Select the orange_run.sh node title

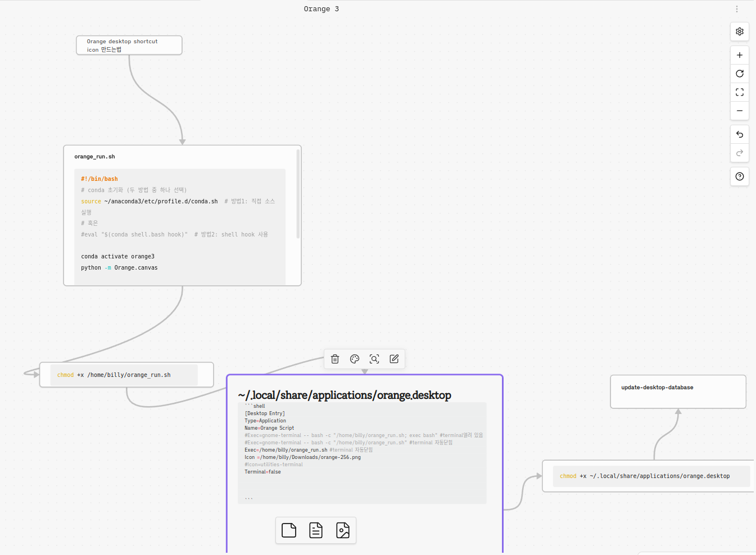coord(94,157)
